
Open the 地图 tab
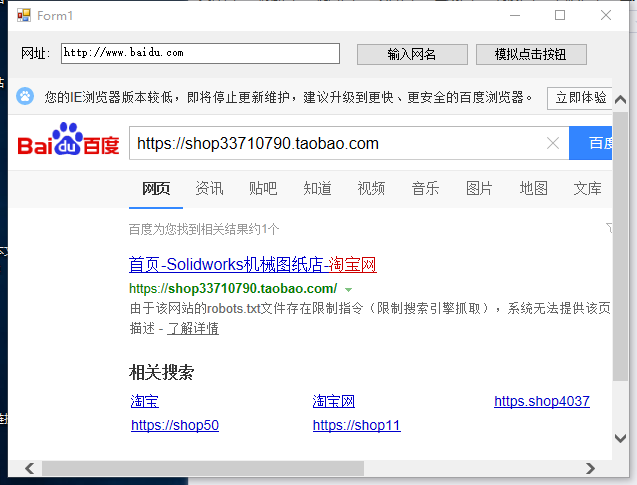(533, 188)
